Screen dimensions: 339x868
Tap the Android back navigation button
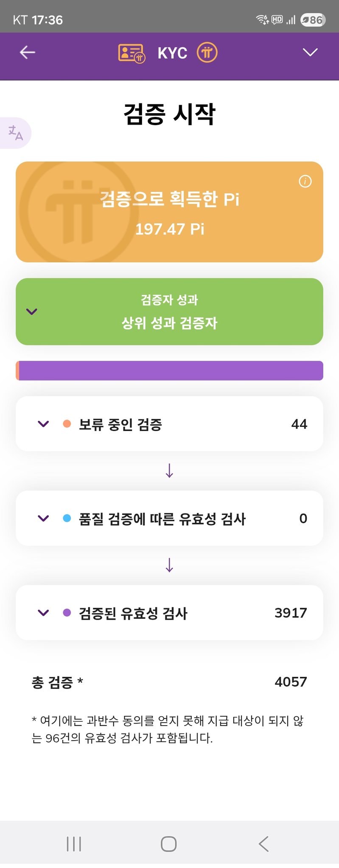click(x=263, y=844)
